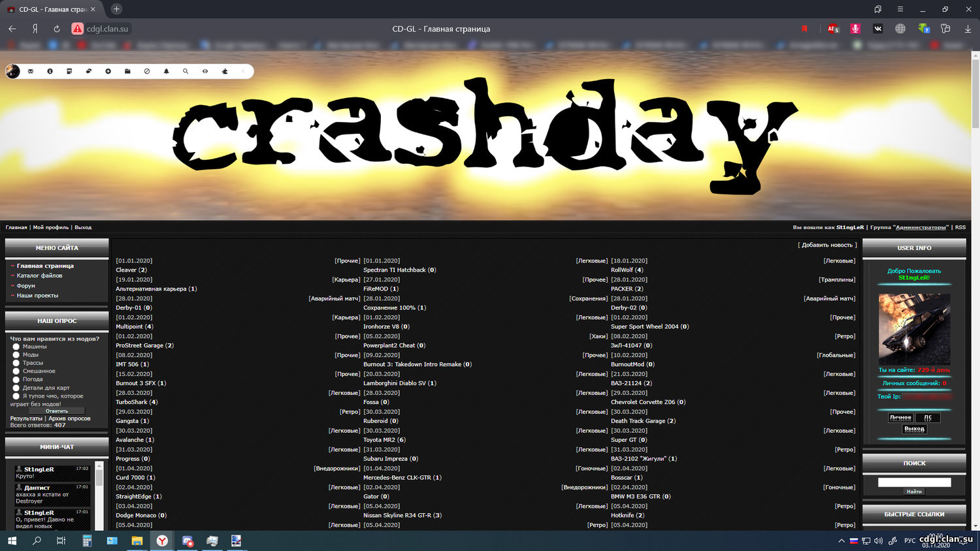The image size is (980, 551).
Task: Choose the 'Погода' poll radio button
Action: point(16,379)
